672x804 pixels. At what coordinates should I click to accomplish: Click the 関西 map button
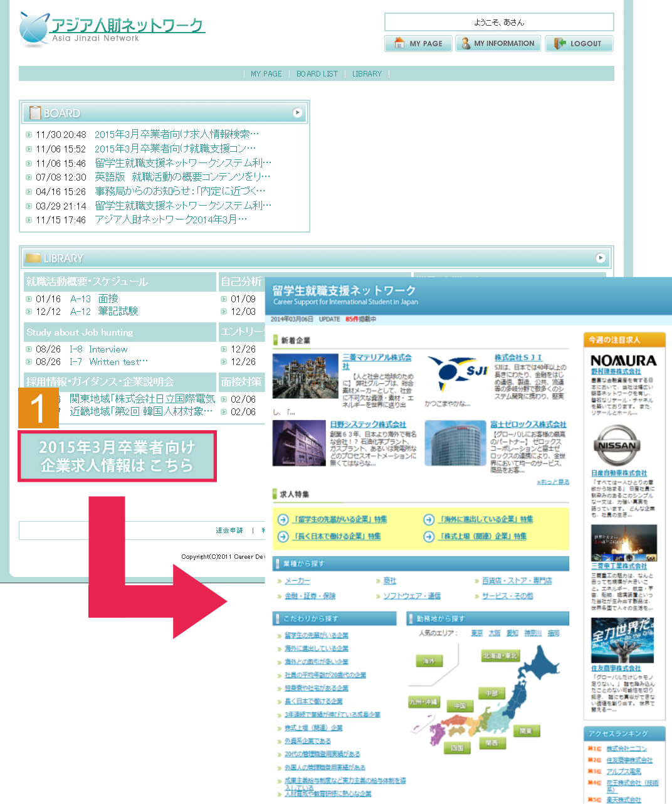(x=492, y=743)
